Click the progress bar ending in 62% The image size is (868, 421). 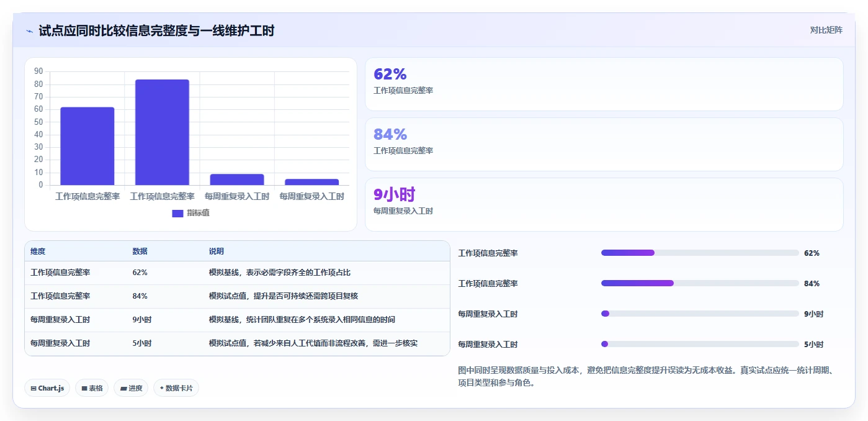(x=700, y=253)
